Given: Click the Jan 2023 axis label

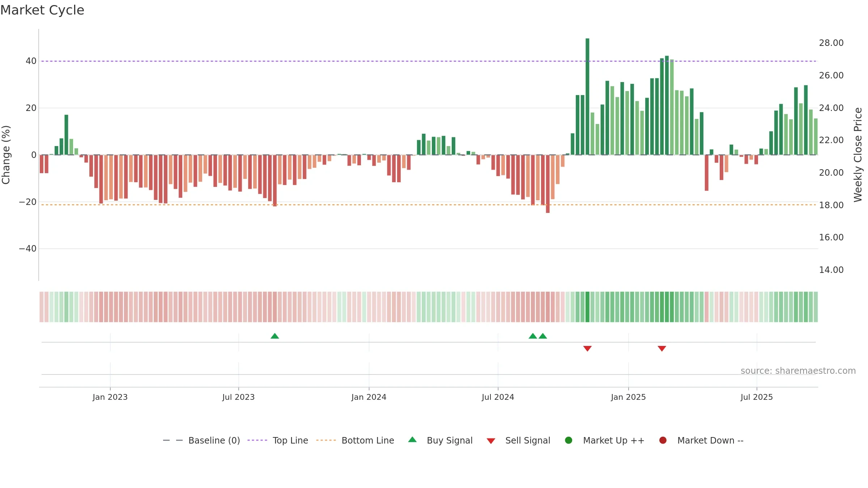Looking at the screenshot, I should point(110,397).
